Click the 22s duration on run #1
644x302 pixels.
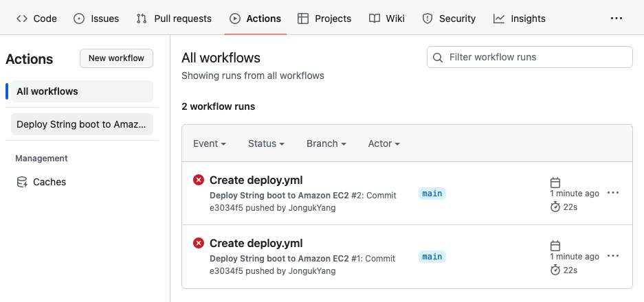point(570,270)
